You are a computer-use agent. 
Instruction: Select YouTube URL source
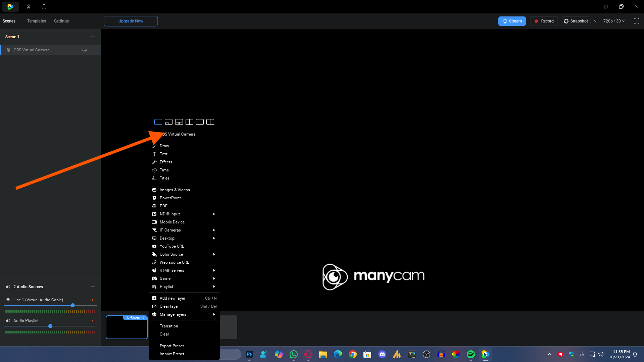tap(184, 246)
